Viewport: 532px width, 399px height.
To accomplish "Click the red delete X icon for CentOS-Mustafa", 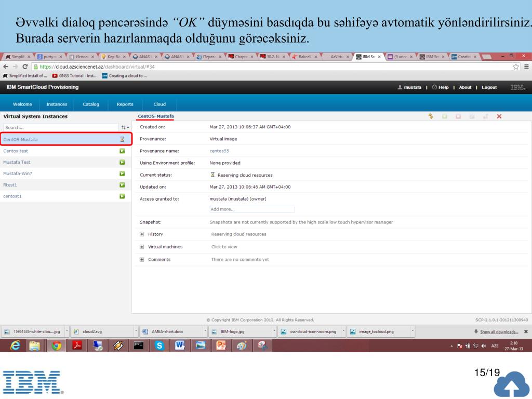I will tap(499, 116).
